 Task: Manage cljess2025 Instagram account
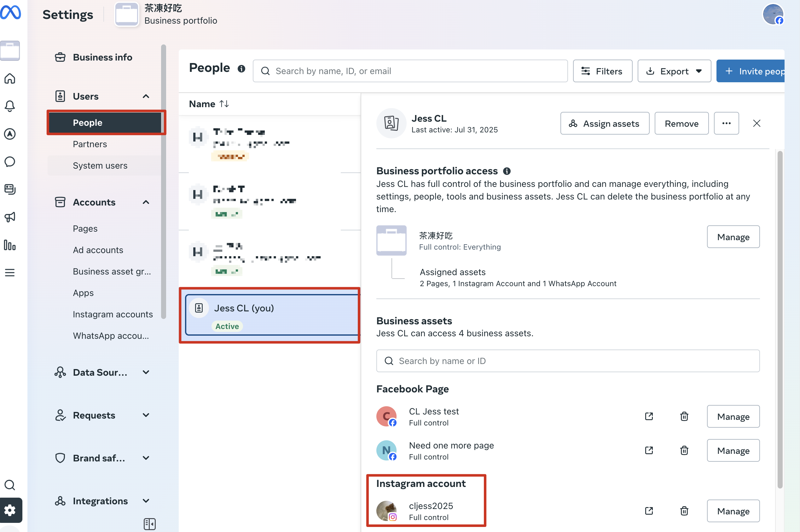tap(733, 511)
